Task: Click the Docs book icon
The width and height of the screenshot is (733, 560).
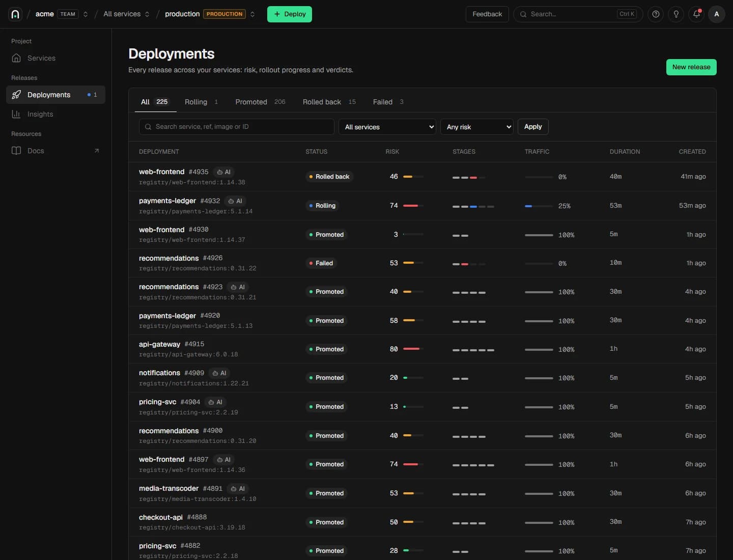Action: (16, 151)
